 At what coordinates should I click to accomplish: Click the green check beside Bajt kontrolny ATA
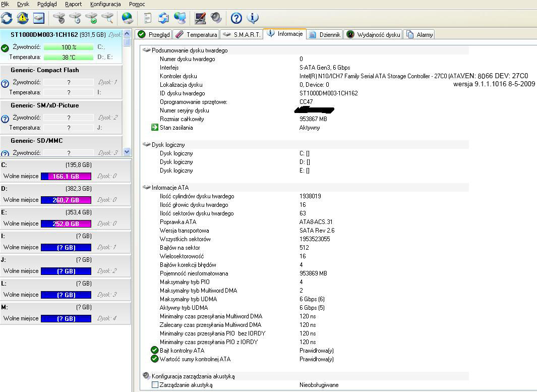pyautogui.click(x=154, y=350)
